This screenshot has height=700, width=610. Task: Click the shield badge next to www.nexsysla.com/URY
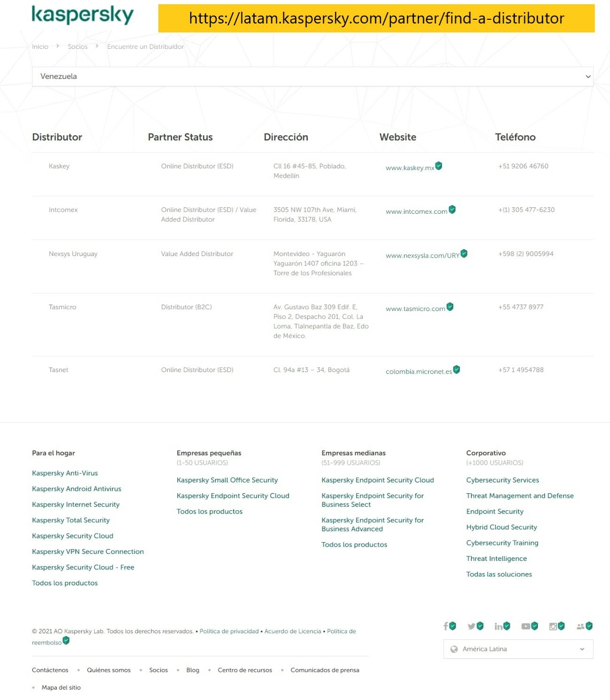464,253
